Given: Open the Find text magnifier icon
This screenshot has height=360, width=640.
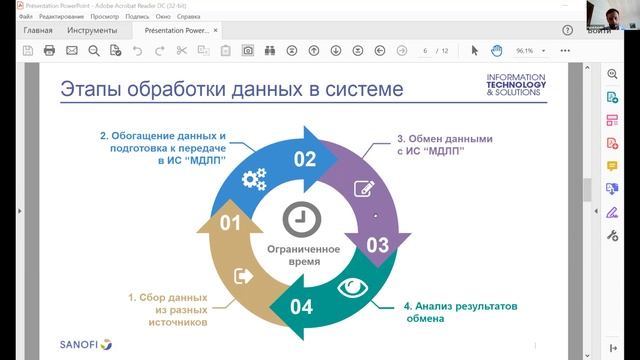Looking at the screenshot, I should click(94, 51).
